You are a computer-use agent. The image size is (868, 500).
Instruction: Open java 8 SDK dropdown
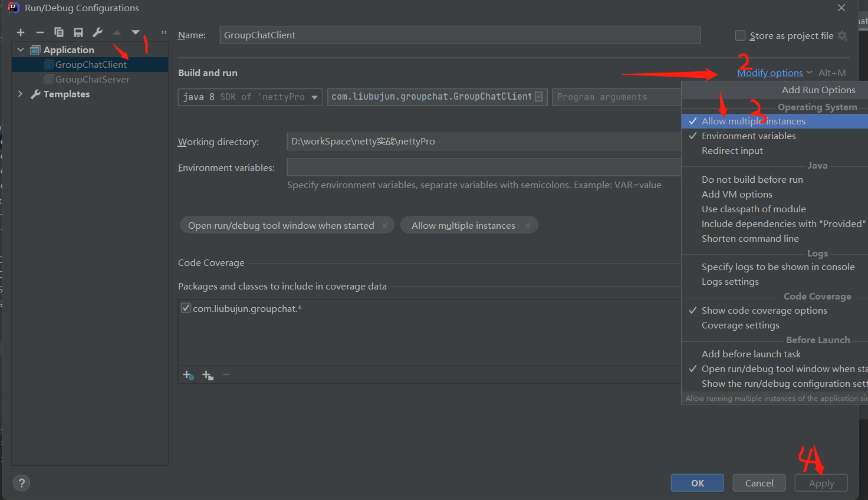(251, 97)
